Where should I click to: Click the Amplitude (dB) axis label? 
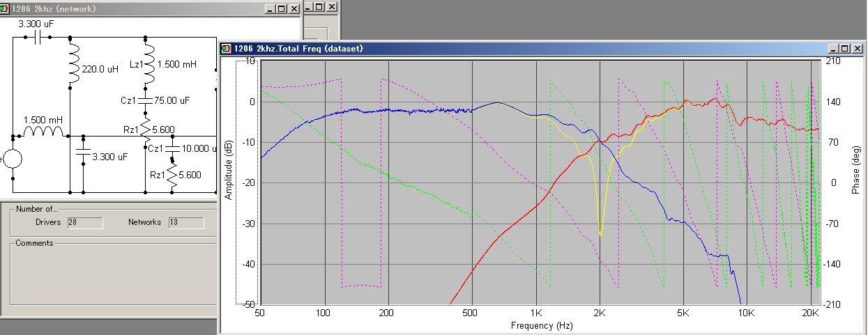tap(228, 171)
